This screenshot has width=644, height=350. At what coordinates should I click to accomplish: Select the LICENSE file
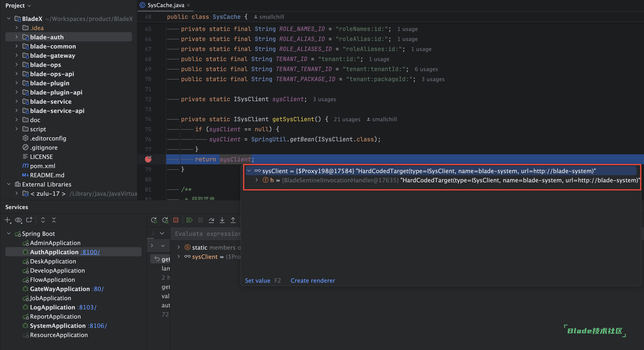[x=41, y=157]
